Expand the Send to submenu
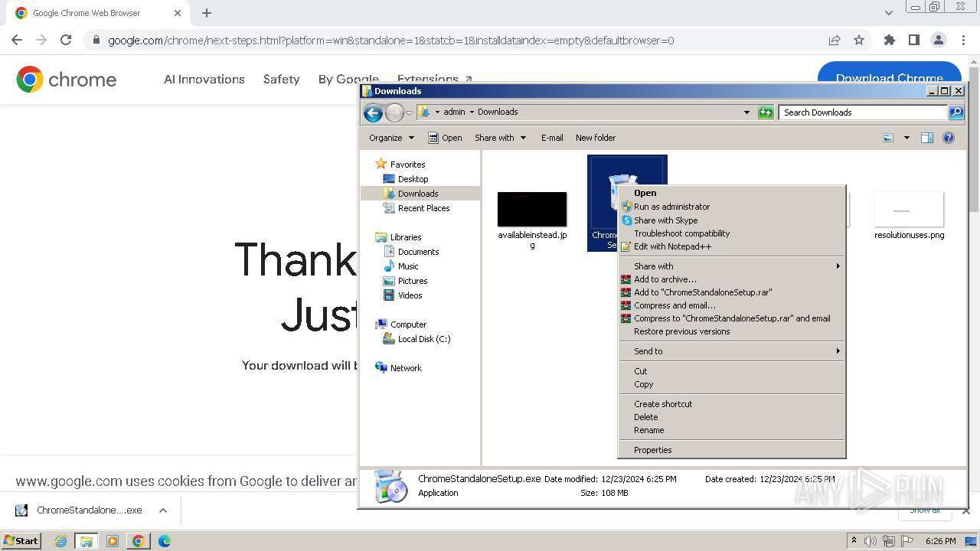This screenshot has height=551, width=980. [x=732, y=351]
